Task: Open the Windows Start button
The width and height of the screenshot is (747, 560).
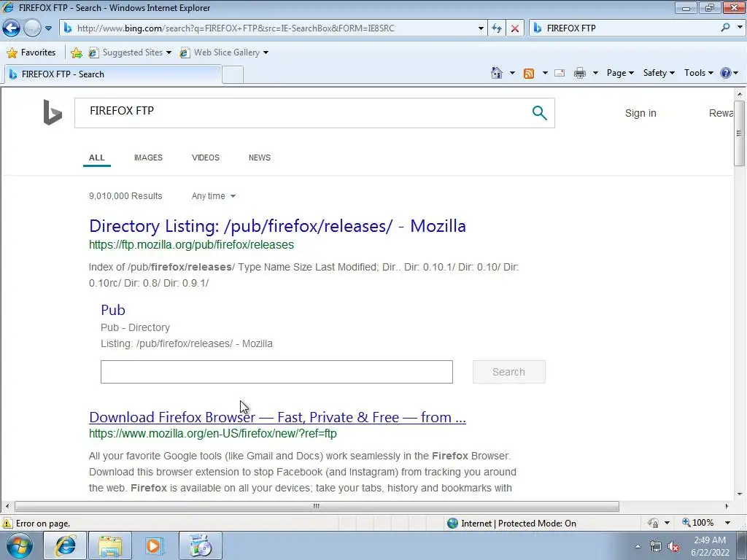Action: pos(19,545)
